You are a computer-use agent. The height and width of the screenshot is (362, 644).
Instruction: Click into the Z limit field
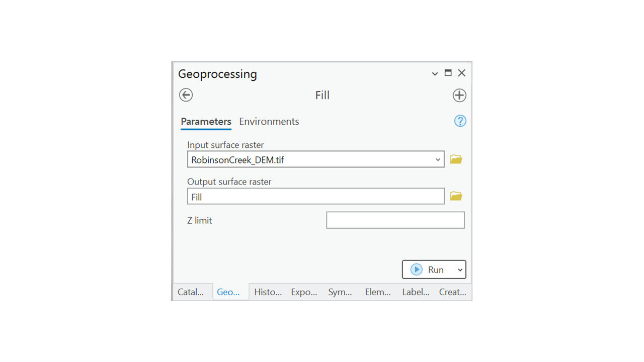pyautogui.click(x=395, y=220)
